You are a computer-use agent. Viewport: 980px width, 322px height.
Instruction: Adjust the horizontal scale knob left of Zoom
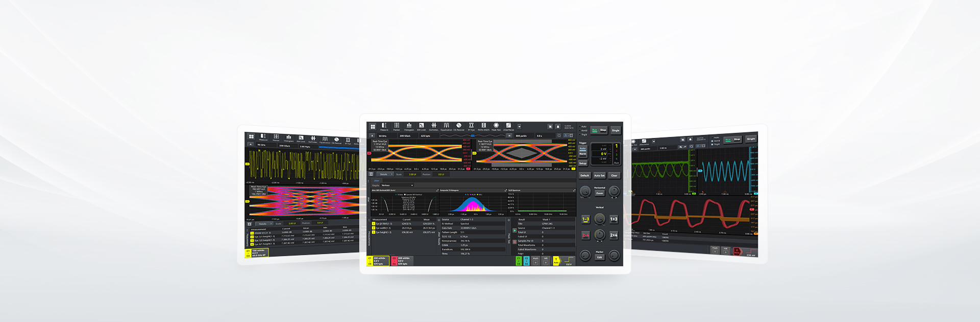coord(585,192)
